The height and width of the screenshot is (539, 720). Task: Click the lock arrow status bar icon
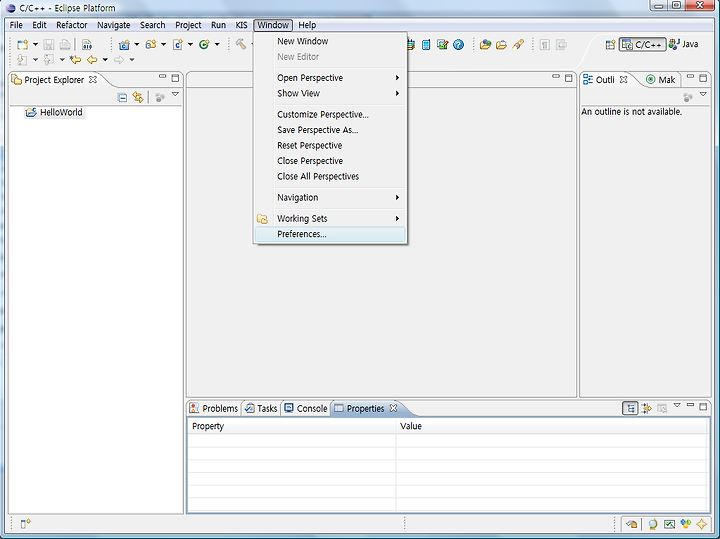pos(631,524)
